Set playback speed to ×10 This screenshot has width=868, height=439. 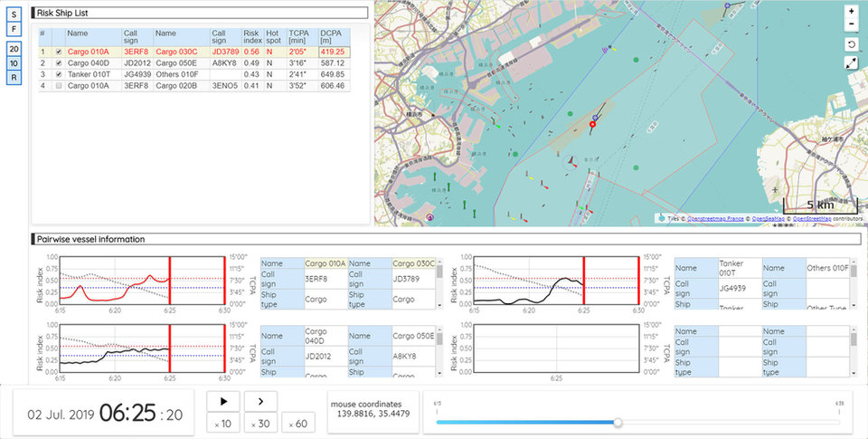click(x=223, y=425)
